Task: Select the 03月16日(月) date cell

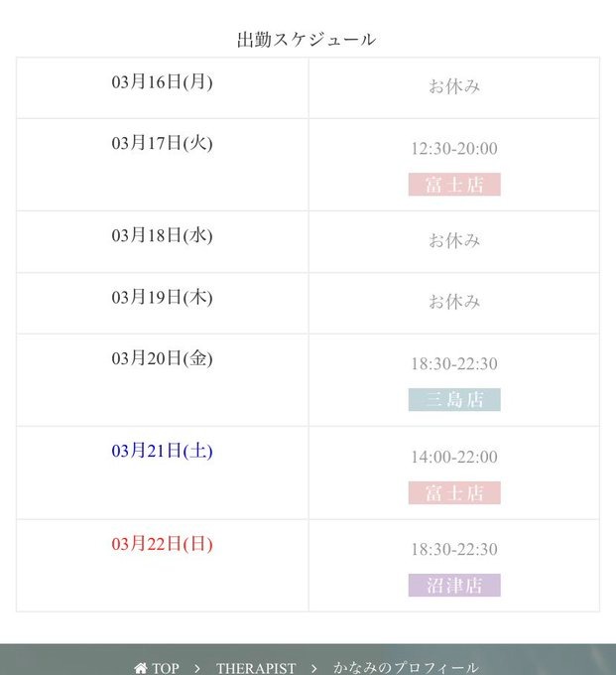Action: (162, 82)
